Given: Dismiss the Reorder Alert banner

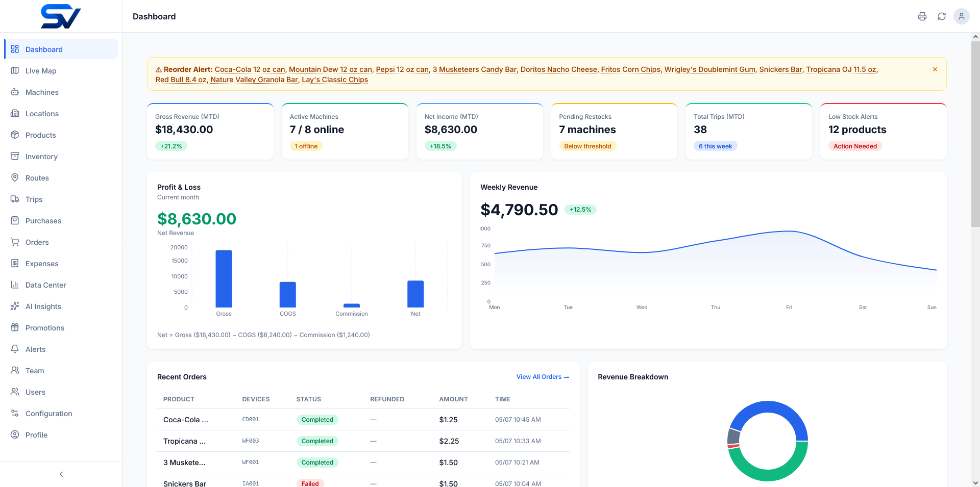Looking at the screenshot, I should (x=935, y=69).
